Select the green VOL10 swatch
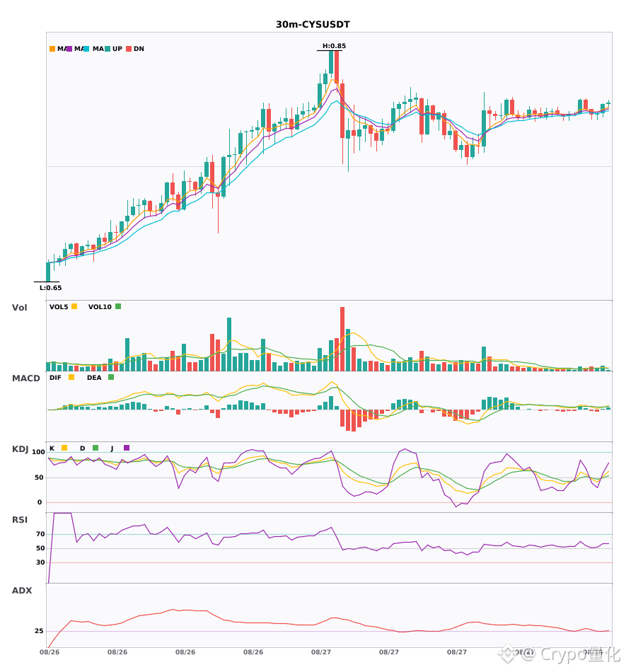The image size is (626, 672). 118,306
